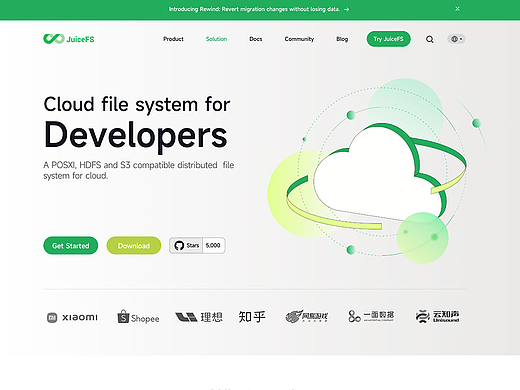520x390 pixels.
Task: Open the Product menu
Action: tap(173, 39)
